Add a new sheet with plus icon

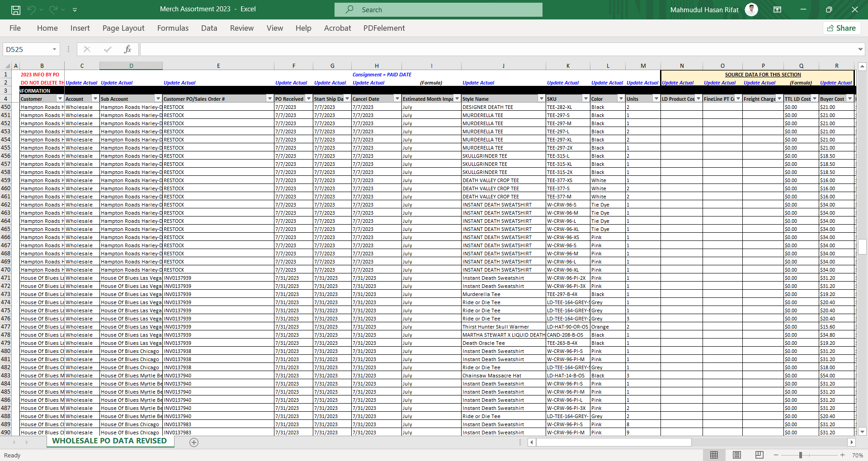[x=194, y=442]
